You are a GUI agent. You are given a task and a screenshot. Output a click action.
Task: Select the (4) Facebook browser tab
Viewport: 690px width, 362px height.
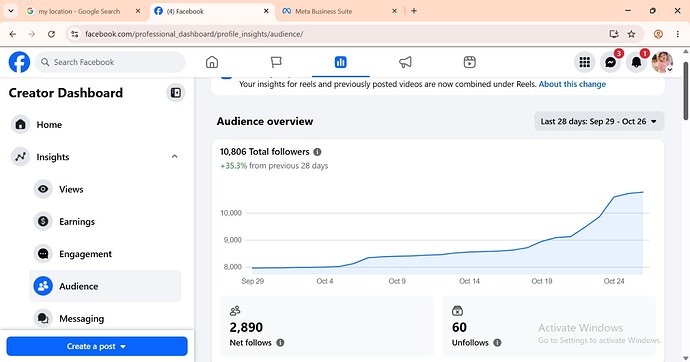tap(212, 11)
